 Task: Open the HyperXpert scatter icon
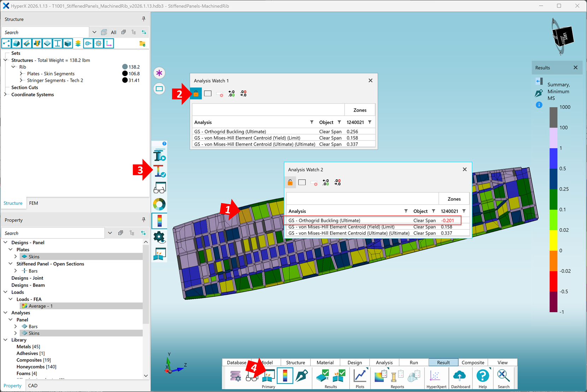(435, 376)
